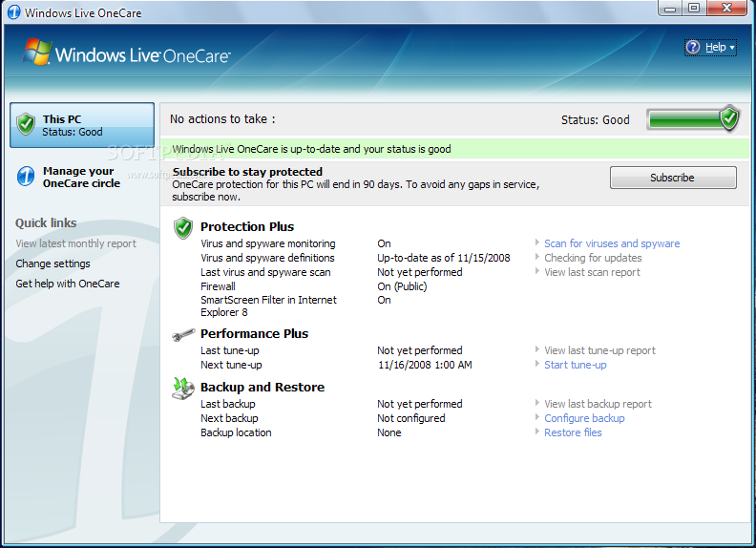Maximize the OneCare window
Screen dimensions: 756x548
[x=694, y=9]
